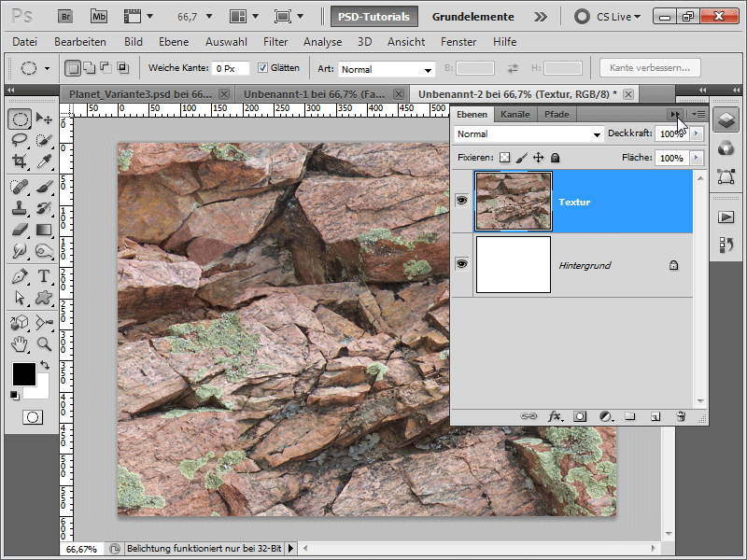Select the Move tool
The height and width of the screenshot is (560, 747).
(44, 119)
